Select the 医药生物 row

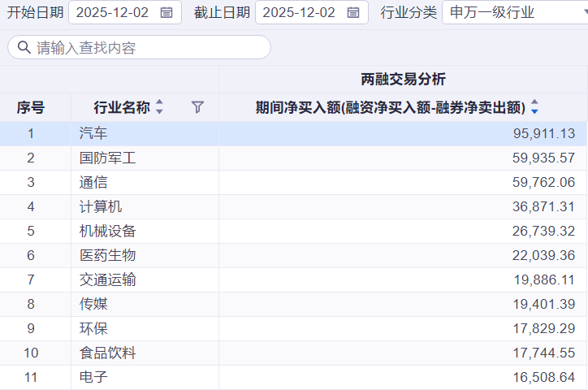click(x=294, y=255)
